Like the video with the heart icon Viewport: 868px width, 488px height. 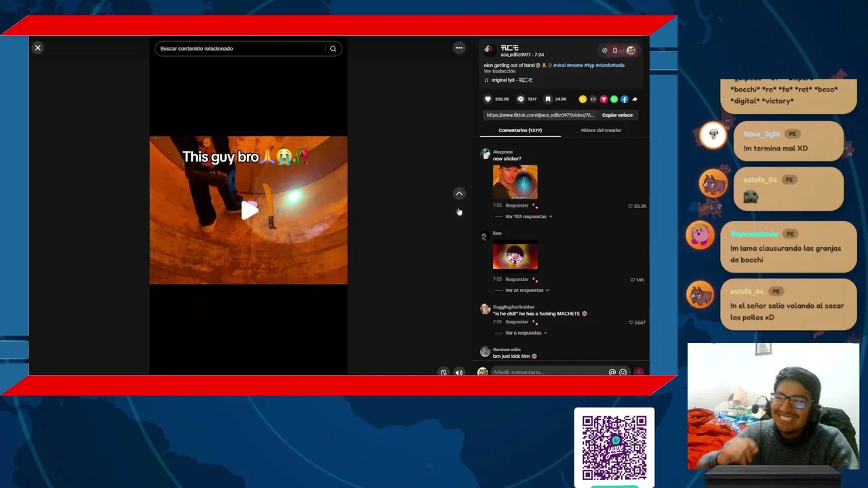point(488,99)
